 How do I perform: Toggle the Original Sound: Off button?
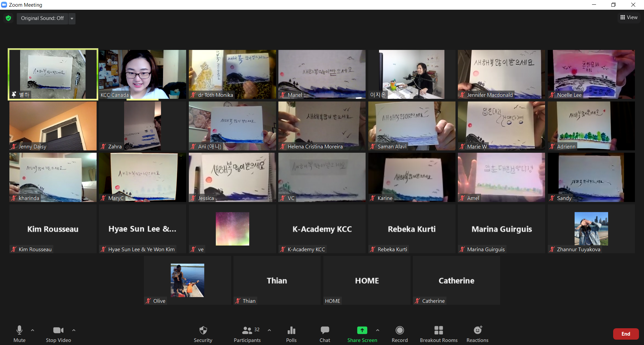42,18
